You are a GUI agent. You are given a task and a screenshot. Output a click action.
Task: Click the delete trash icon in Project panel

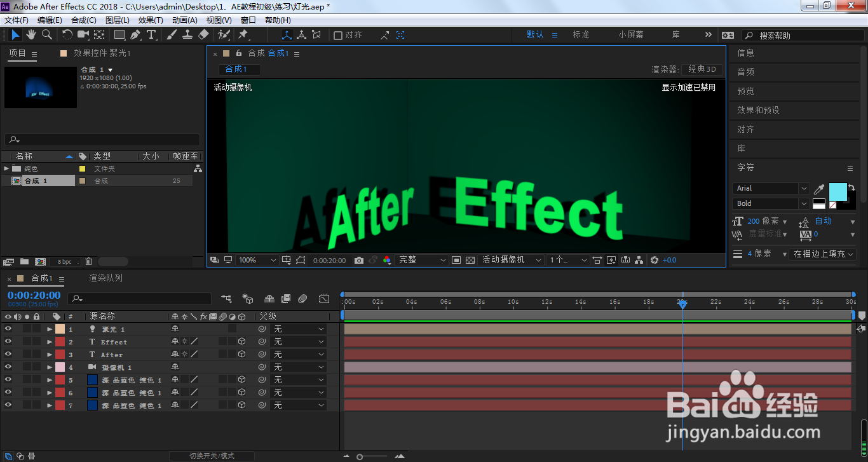[88, 261]
